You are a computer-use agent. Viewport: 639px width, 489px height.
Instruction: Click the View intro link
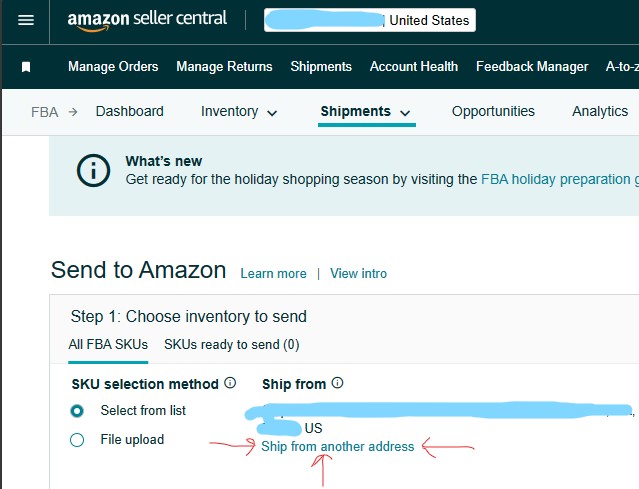(358, 273)
